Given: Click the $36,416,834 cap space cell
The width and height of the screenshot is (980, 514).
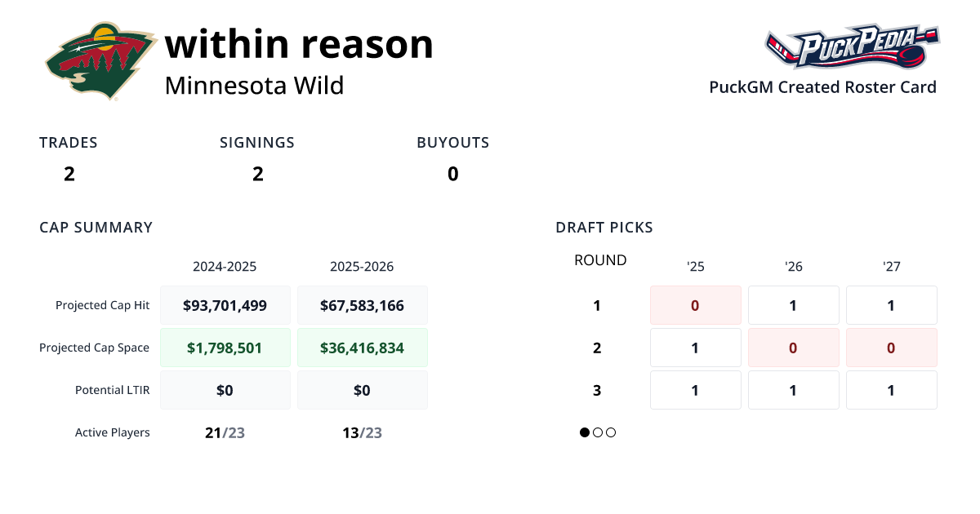Looking at the screenshot, I should [x=363, y=348].
